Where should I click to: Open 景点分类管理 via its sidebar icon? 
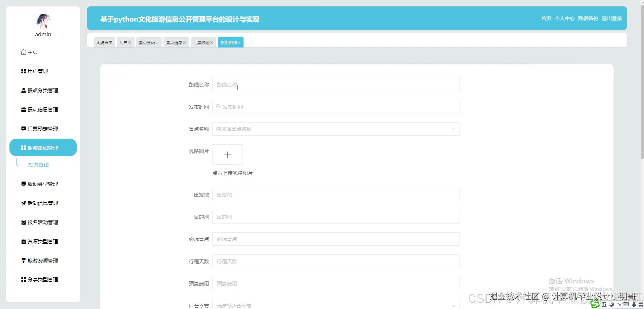pos(23,90)
